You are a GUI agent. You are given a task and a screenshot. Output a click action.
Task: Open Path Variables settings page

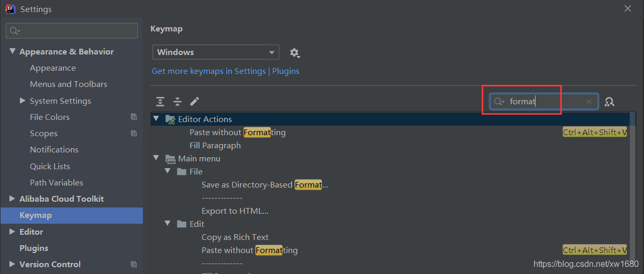coord(57,182)
